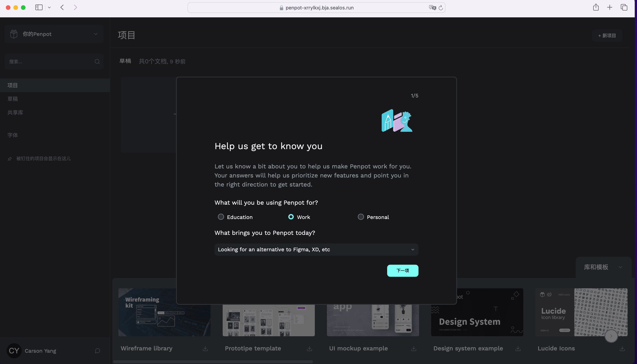Open the 项目 sidebar item
This screenshot has width=637, height=364.
point(55,85)
